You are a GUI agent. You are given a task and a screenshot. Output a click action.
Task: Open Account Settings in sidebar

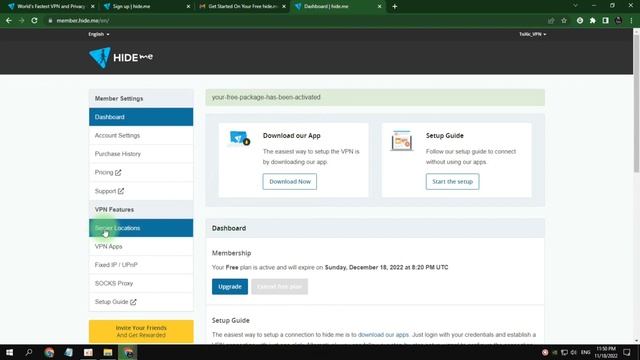[x=141, y=136]
